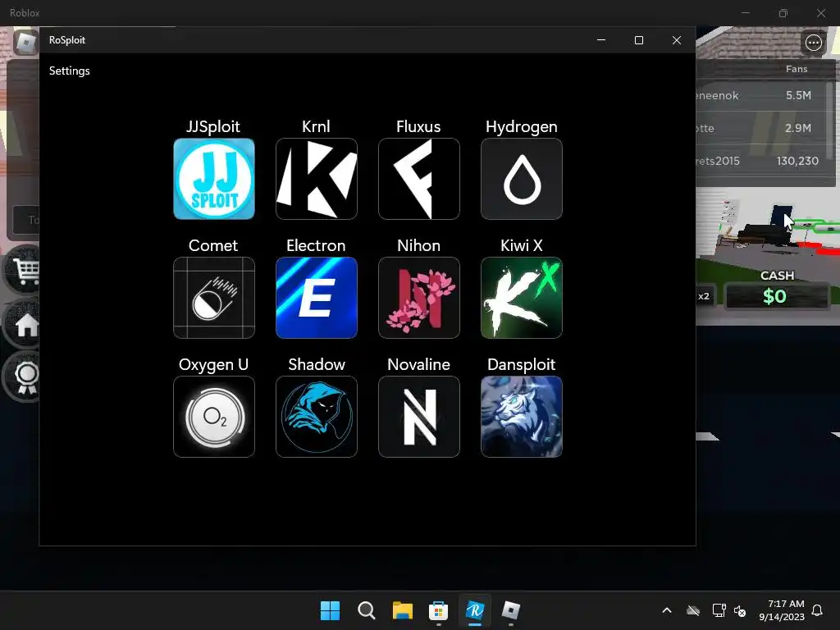Screen dimensions: 840x630
Task: Open the OneDrive cloud tray icon
Action: pos(693,610)
